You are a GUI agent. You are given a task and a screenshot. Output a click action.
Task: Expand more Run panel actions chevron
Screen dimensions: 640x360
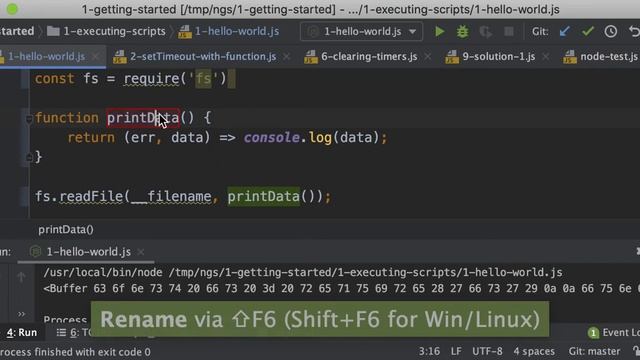[x=21, y=314]
